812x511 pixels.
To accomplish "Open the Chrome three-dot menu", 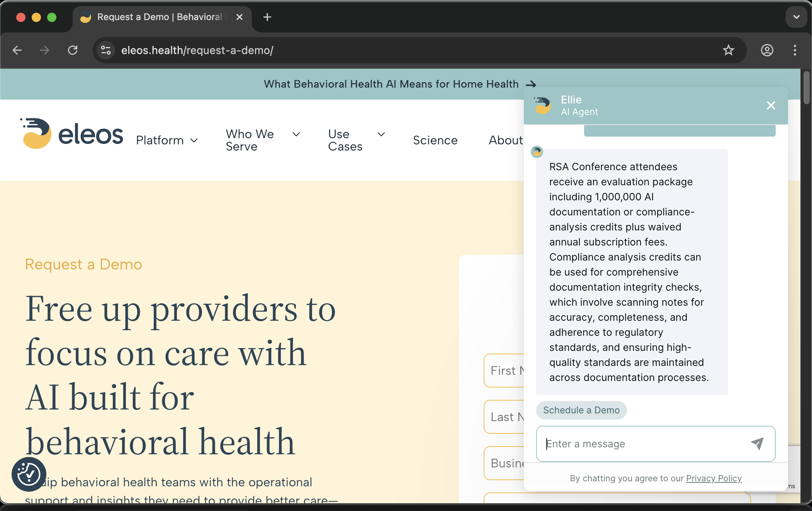I will point(795,50).
